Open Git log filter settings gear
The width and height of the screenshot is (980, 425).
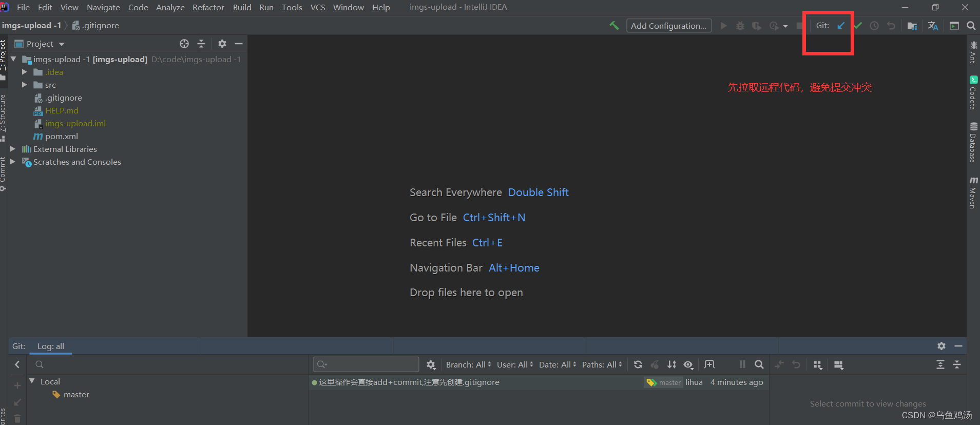point(431,364)
